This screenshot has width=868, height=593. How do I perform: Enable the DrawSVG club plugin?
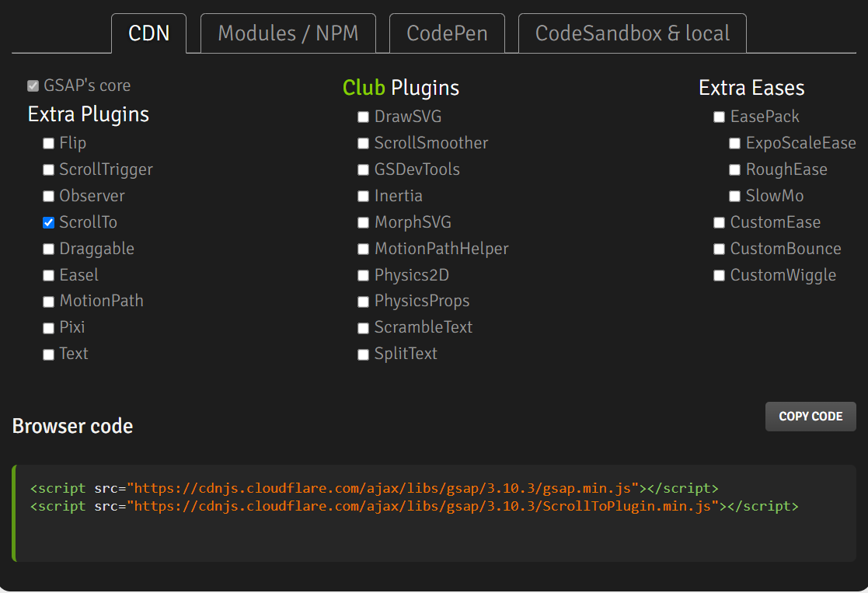pyautogui.click(x=363, y=117)
